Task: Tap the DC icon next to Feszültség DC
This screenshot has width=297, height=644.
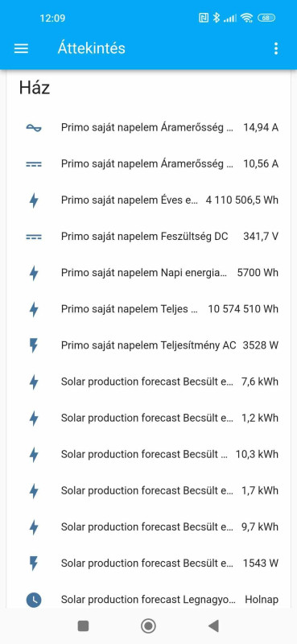Action: click(x=34, y=237)
